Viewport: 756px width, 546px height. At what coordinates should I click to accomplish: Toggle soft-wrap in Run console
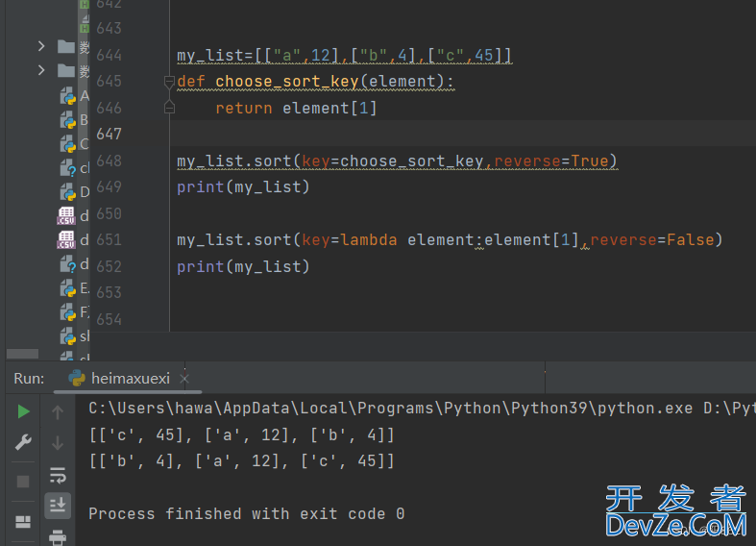click(x=58, y=475)
